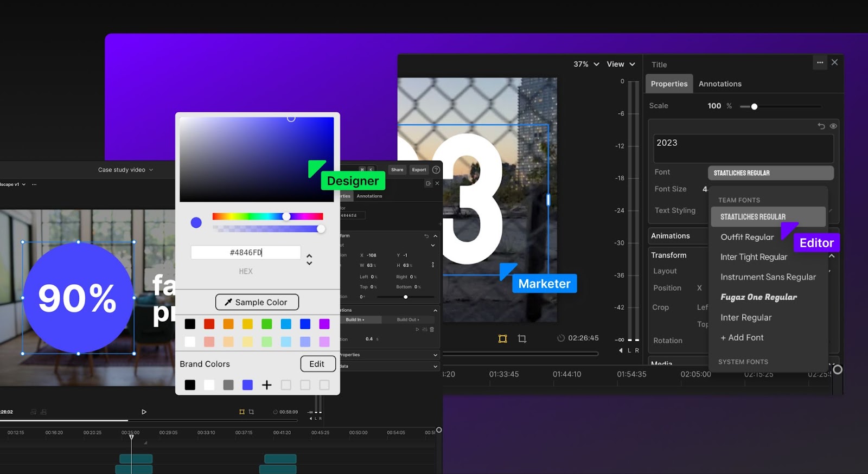Screen dimensions: 868x474
Task: Open the scape v1 version dropdown
Action: 13,184
